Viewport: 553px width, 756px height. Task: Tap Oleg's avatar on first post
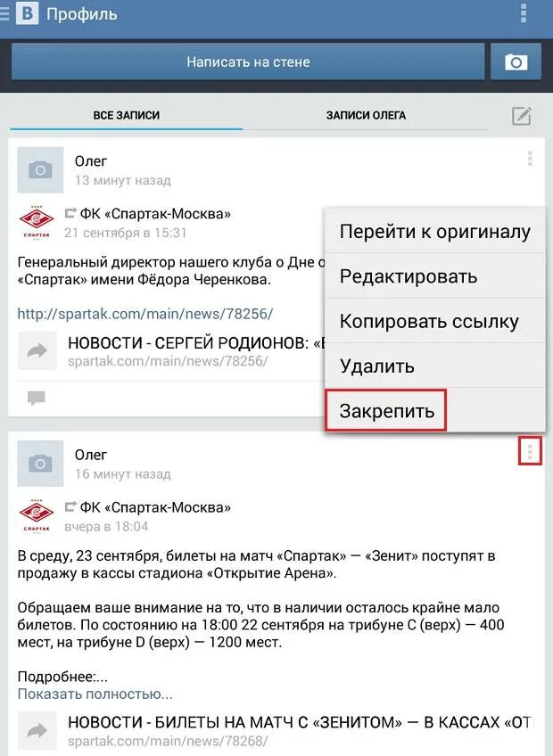tap(40, 169)
